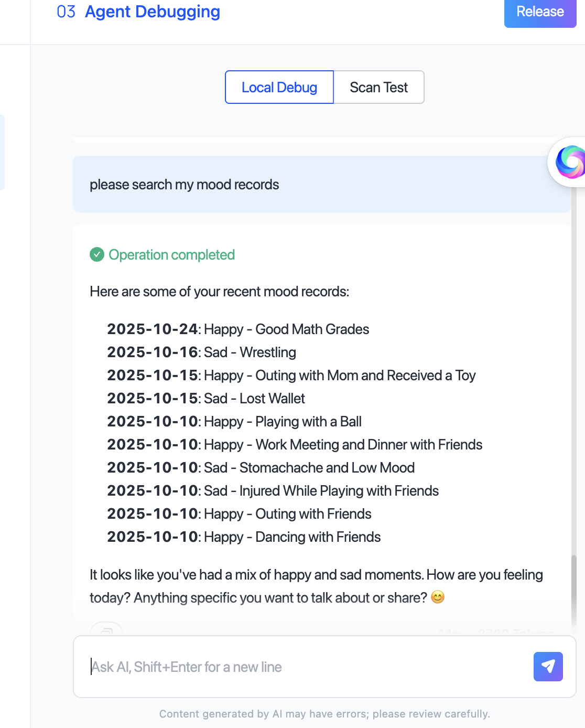Click the Agent Debugging step heading

point(152,12)
